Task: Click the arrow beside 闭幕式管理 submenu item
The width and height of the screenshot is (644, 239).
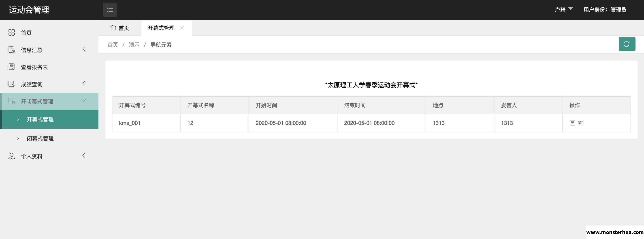Action: point(18,138)
